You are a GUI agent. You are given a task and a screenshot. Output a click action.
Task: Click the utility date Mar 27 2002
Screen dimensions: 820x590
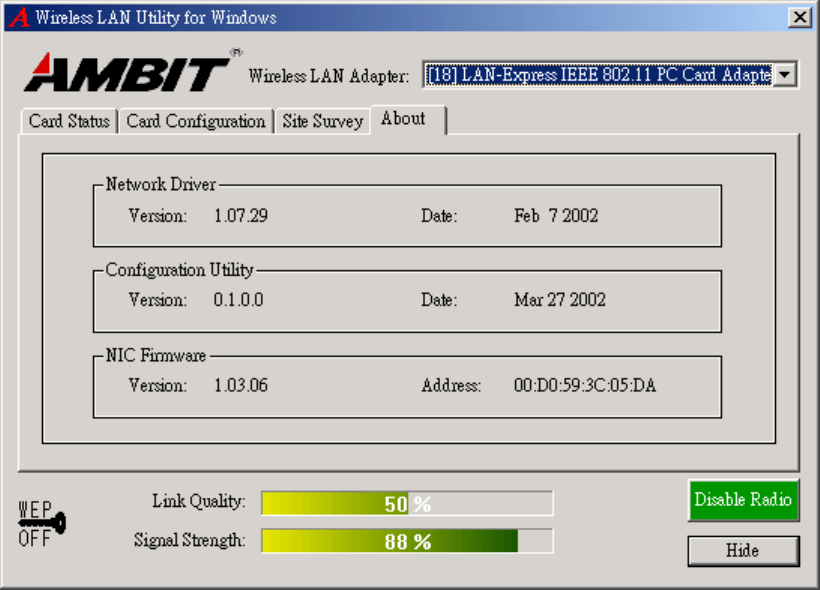tap(560, 300)
